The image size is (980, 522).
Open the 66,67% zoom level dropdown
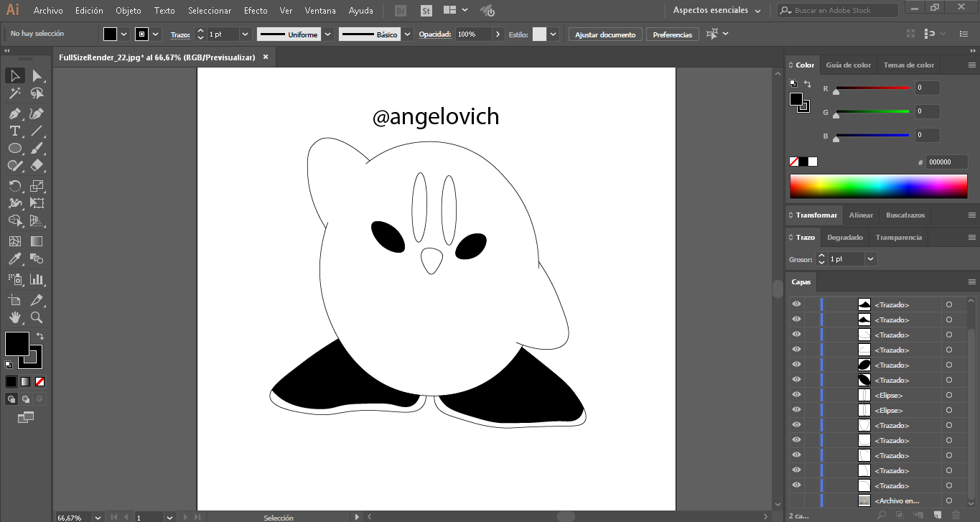[98, 517]
